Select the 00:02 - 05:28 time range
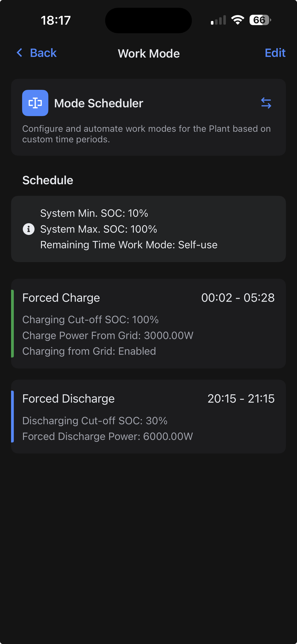This screenshot has width=297, height=644. click(238, 298)
